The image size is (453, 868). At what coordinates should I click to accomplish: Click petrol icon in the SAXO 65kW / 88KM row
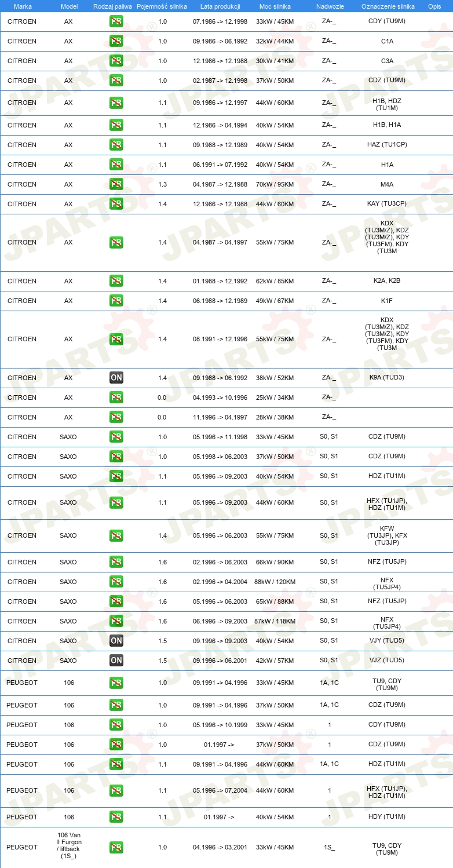[x=116, y=601]
